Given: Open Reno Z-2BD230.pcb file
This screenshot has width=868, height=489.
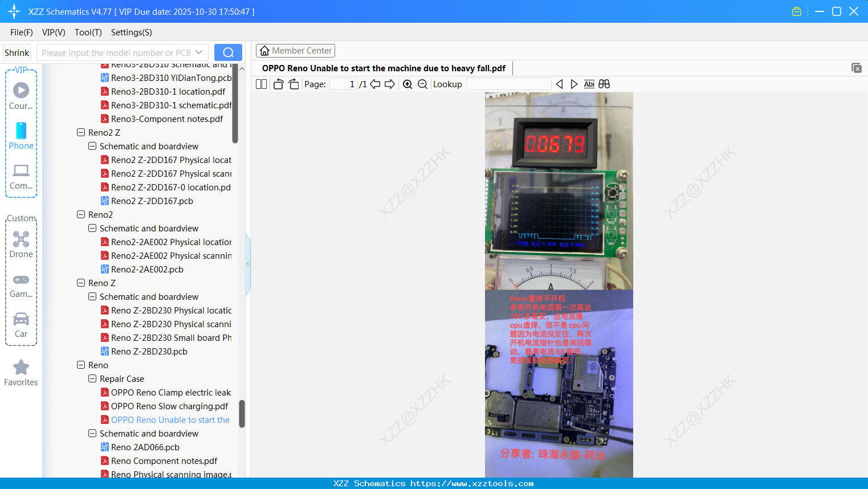Looking at the screenshot, I should [144, 351].
